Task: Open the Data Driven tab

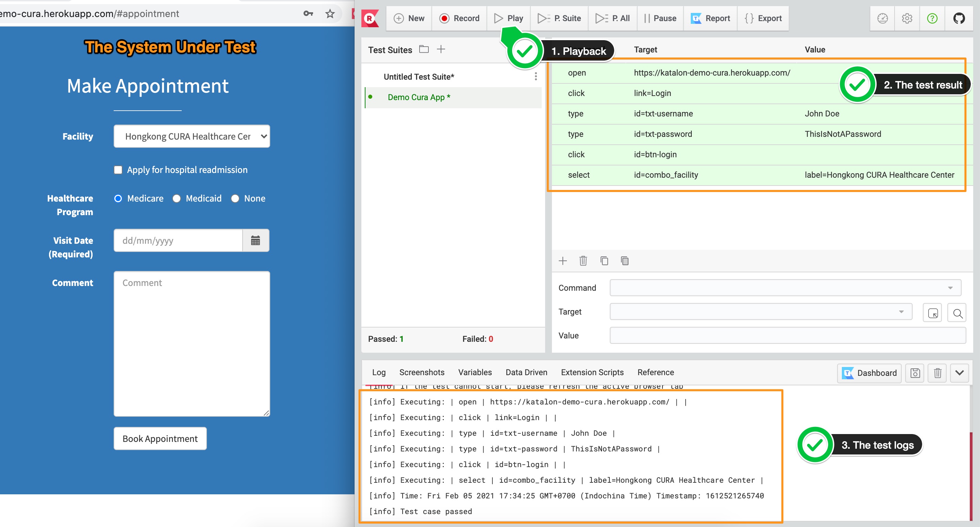Action: pyautogui.click(x=526, y=372)
